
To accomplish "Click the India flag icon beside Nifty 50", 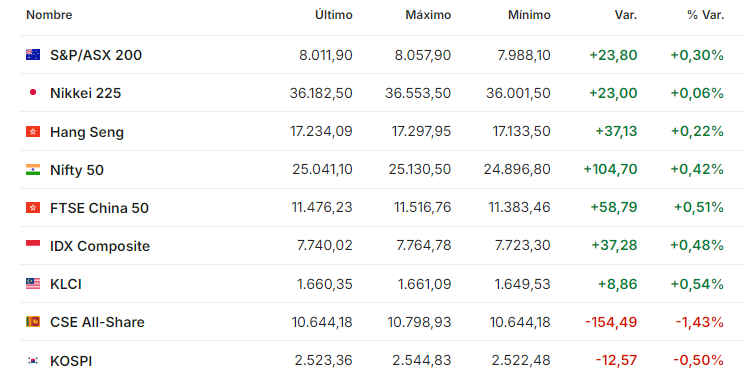I will point(33,169).
